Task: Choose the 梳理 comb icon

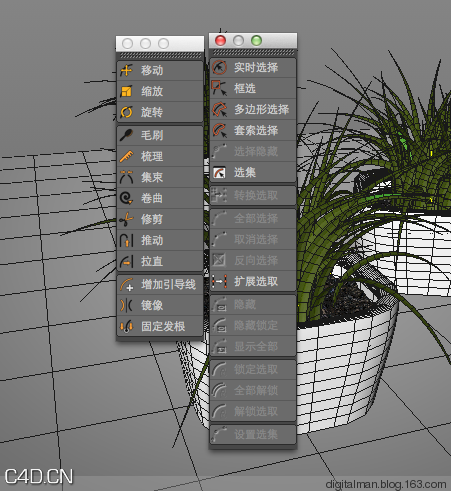Action: (x=126, y=156)
